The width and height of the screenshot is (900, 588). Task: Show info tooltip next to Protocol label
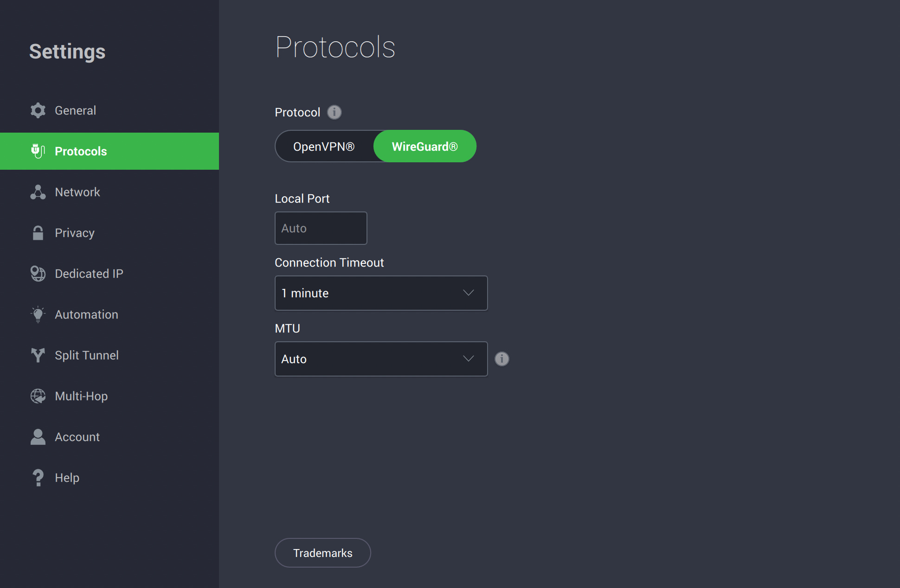click(334, 112)
